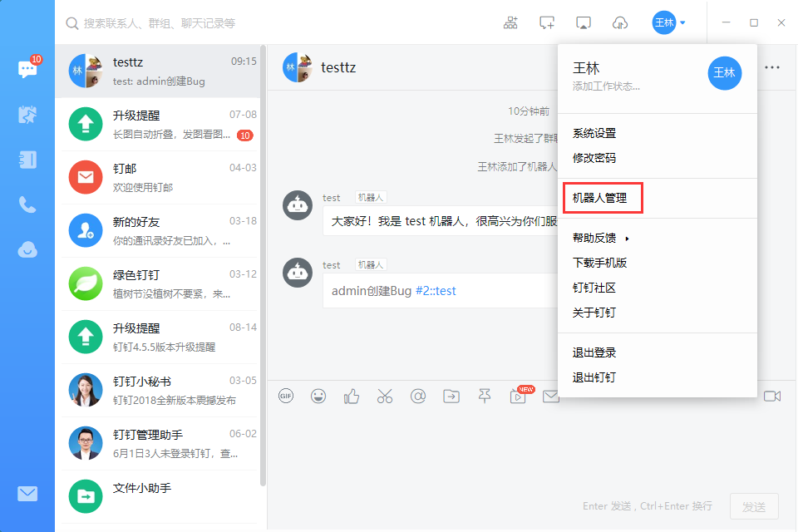
Task: Click the 王林 profile avatar in the popup menu
Action: pos(724,73)
